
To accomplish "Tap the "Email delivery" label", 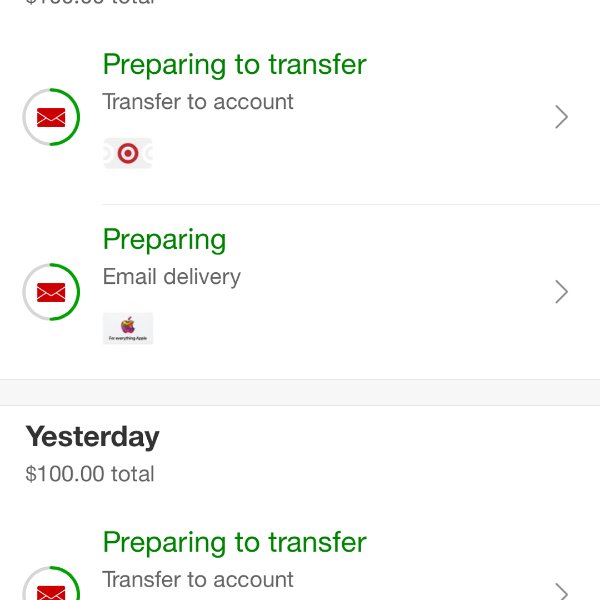I will pos(172,277).
